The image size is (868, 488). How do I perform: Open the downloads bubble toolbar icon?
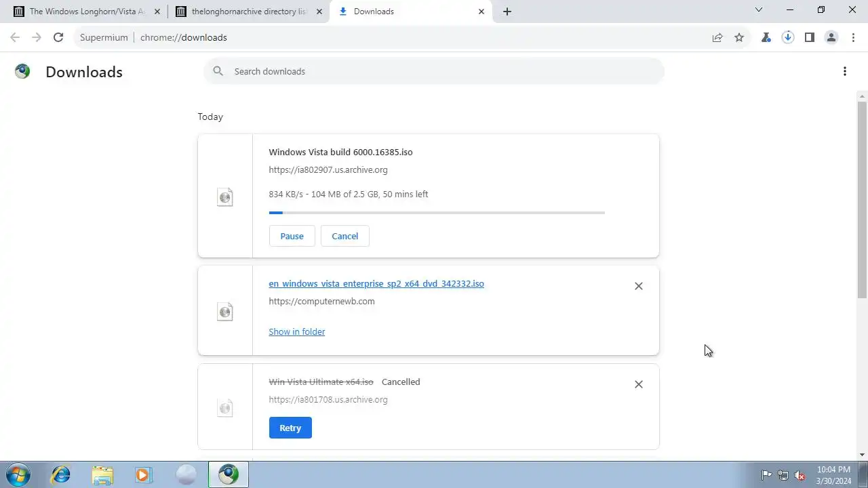[x=788, y=37]
